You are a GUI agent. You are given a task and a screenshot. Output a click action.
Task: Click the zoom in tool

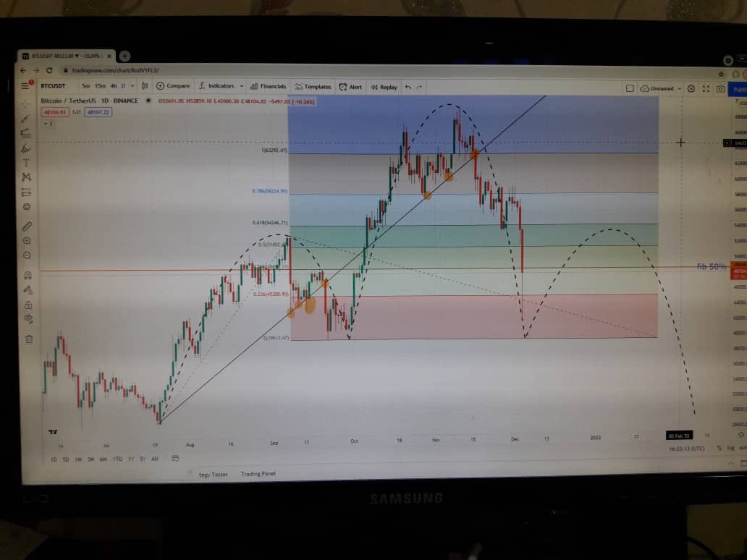click(x=28, y=241)
